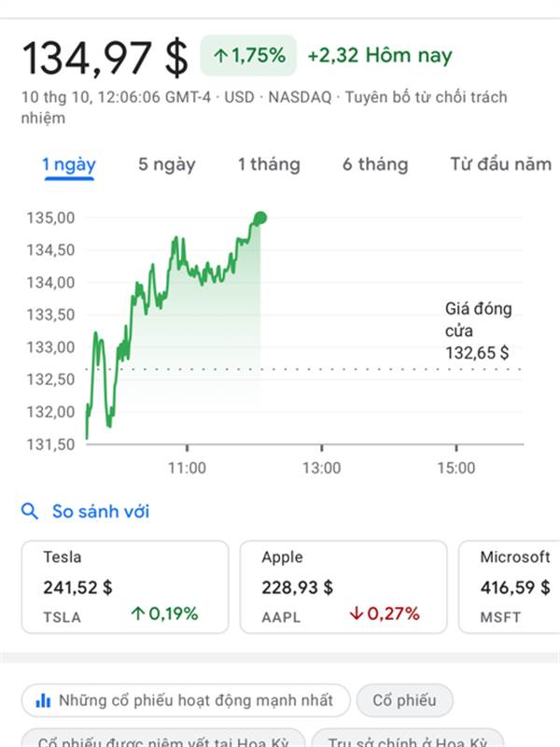Screen dimensions: 560x747
Task: Select the 1 ngày tab
Action: tap(69, 165)
